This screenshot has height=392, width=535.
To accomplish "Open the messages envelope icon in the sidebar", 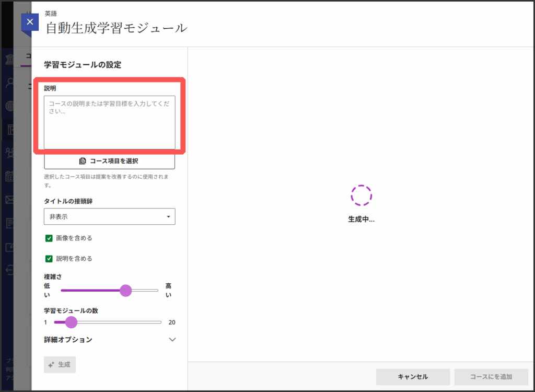I will 10,200.
